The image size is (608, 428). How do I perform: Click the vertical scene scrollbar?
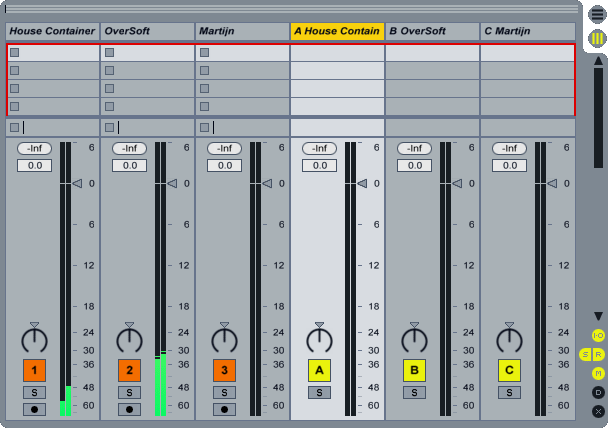598,118
